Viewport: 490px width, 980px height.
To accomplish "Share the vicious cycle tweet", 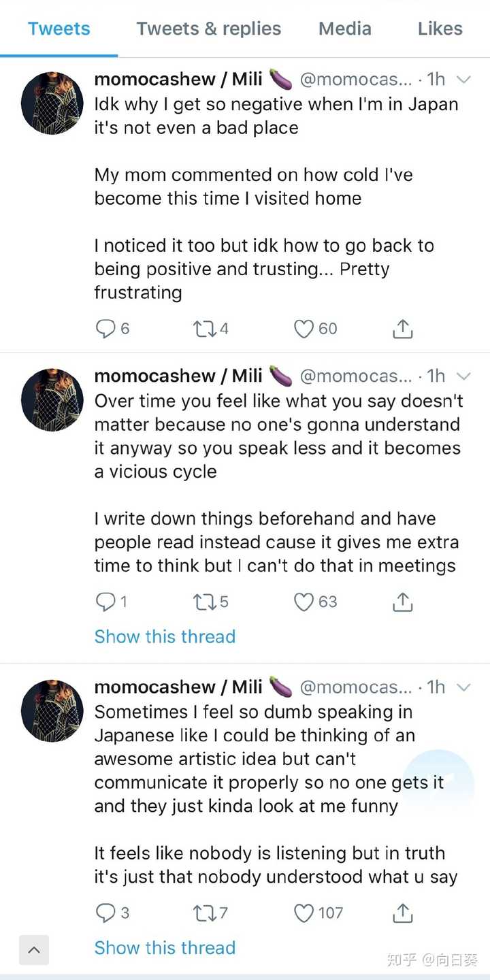I will click(403, 602).
